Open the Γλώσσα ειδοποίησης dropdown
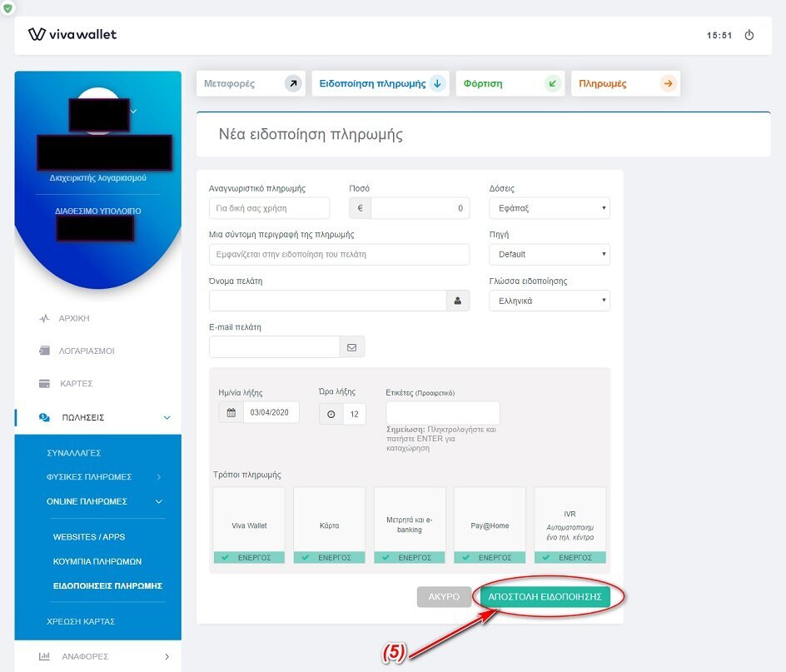 tap(549, 301)
